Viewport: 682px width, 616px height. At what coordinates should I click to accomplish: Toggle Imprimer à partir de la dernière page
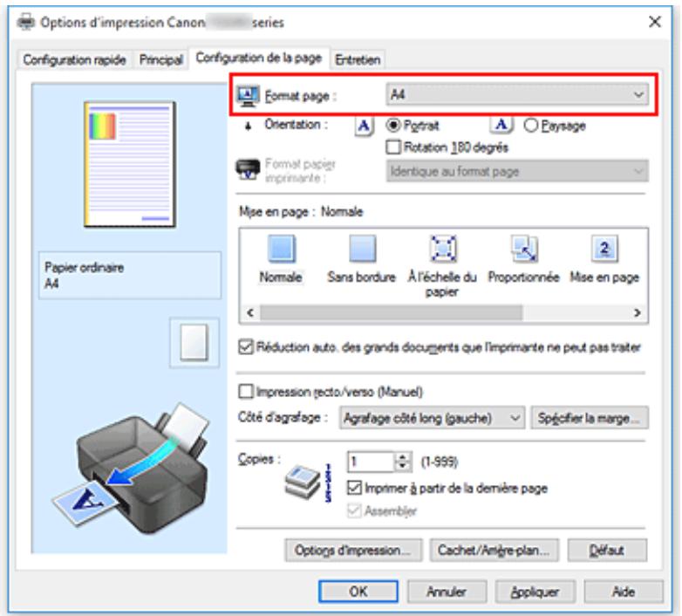click(354, 488)
